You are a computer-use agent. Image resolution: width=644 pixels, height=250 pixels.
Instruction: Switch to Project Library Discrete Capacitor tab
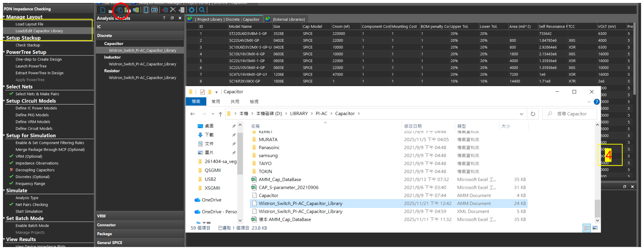tap(225, 19)
